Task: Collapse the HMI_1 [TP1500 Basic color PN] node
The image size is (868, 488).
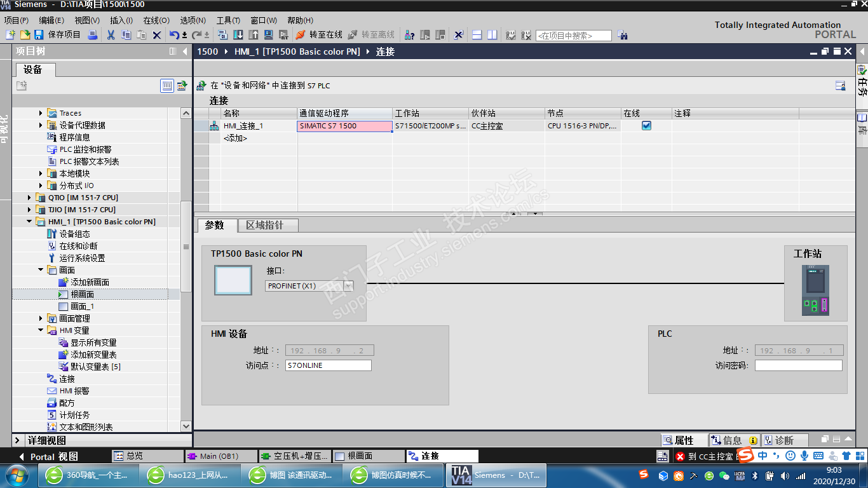Action: pos(29,222)
